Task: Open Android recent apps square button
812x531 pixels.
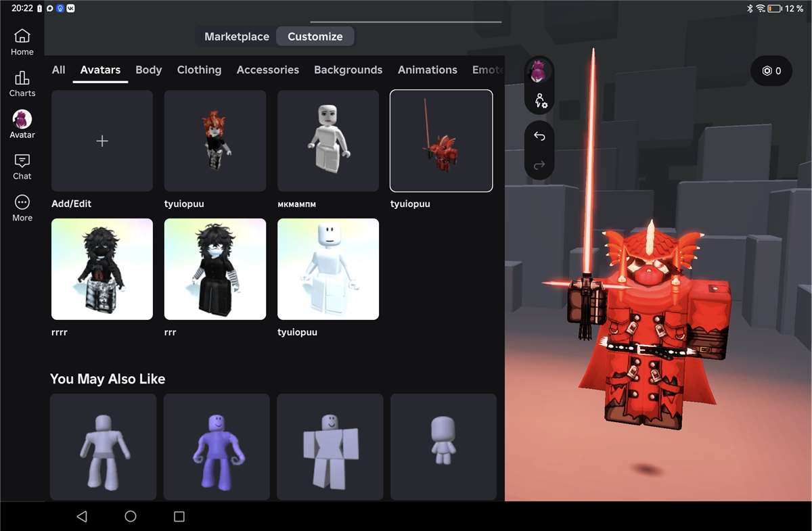Action: click(x=179, y=516)
